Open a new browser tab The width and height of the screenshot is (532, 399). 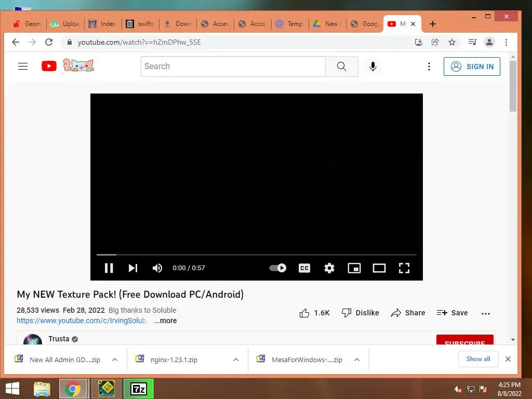(x=433, y=24)
